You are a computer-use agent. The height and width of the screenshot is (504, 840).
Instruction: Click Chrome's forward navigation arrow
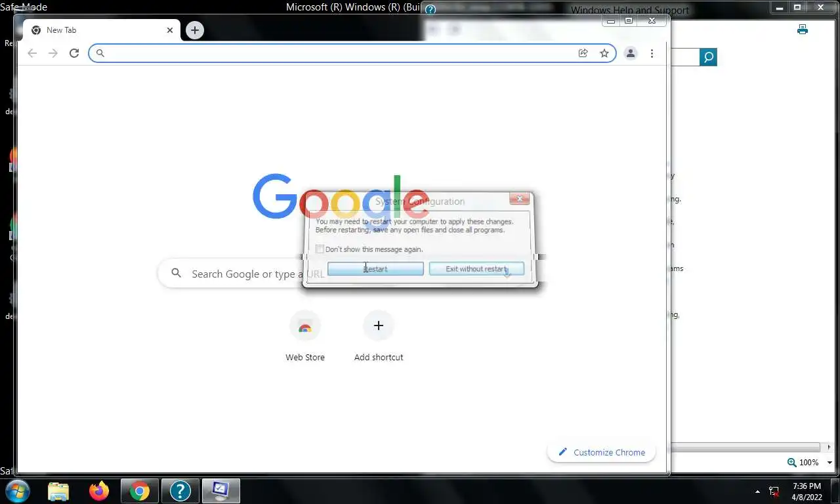coord(53,53)
